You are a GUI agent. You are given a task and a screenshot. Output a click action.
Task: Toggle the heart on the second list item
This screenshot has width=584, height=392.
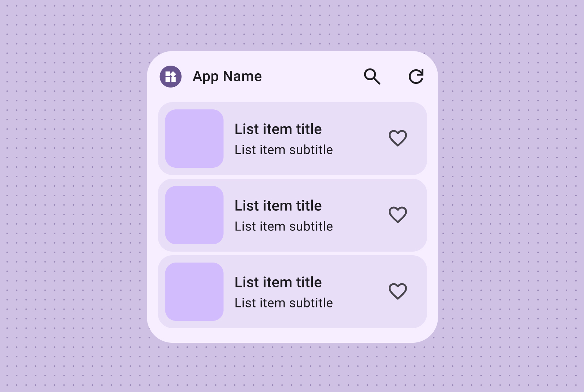[x=397, y=215]
